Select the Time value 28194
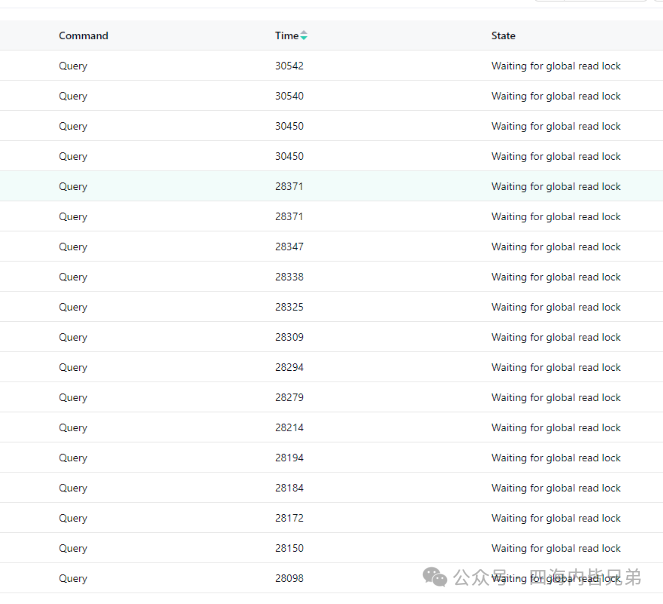 pos(289,458)
